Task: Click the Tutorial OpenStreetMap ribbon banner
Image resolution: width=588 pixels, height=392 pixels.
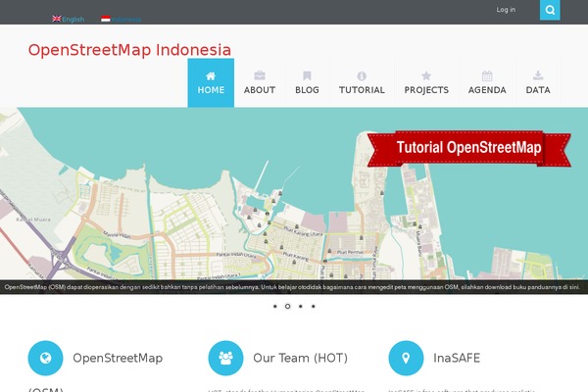Action: point(468,148)
